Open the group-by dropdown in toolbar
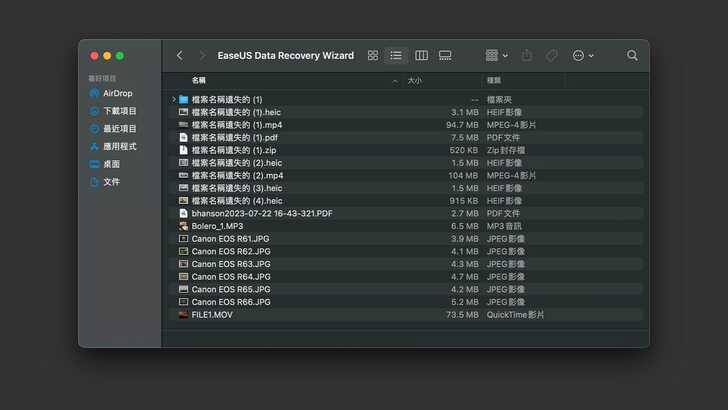The image size is (728, 410). 496,56
